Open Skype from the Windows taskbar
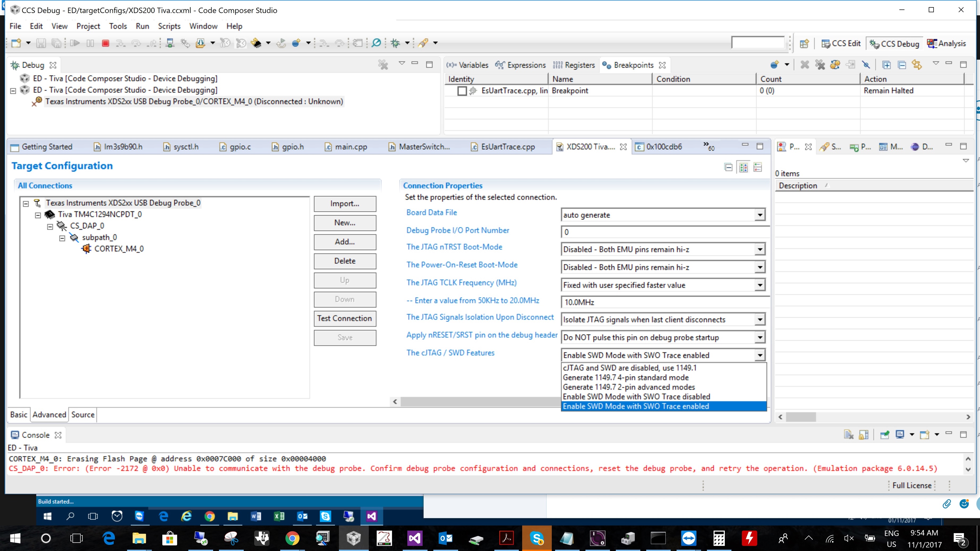Viewport: 980px width, 551px height. [536, 539]
